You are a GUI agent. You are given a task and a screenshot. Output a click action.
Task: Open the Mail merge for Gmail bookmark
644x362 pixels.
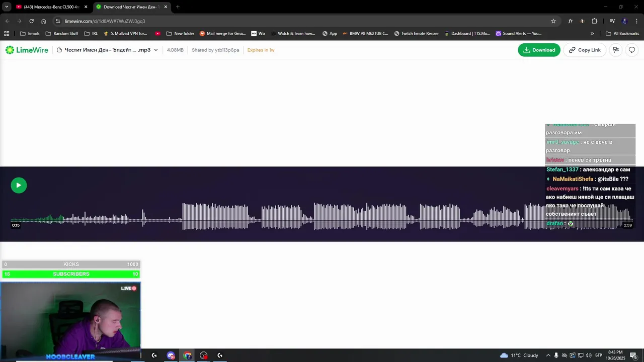coord(223,34)
